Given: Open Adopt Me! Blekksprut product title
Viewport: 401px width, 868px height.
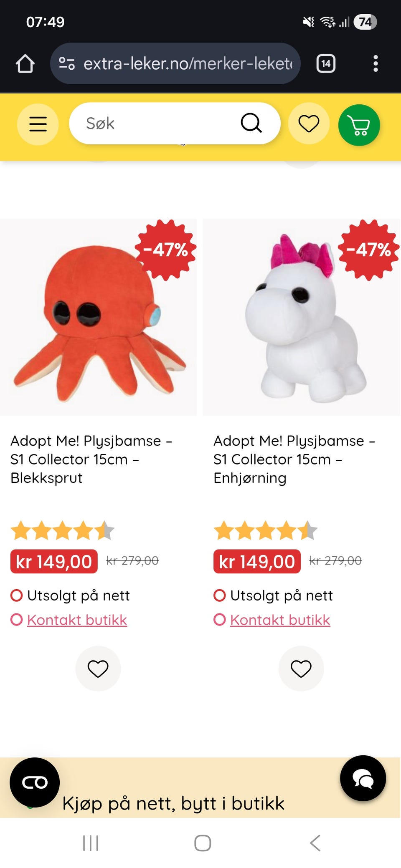Looking at the screenshot, I should tap(91, 459).
